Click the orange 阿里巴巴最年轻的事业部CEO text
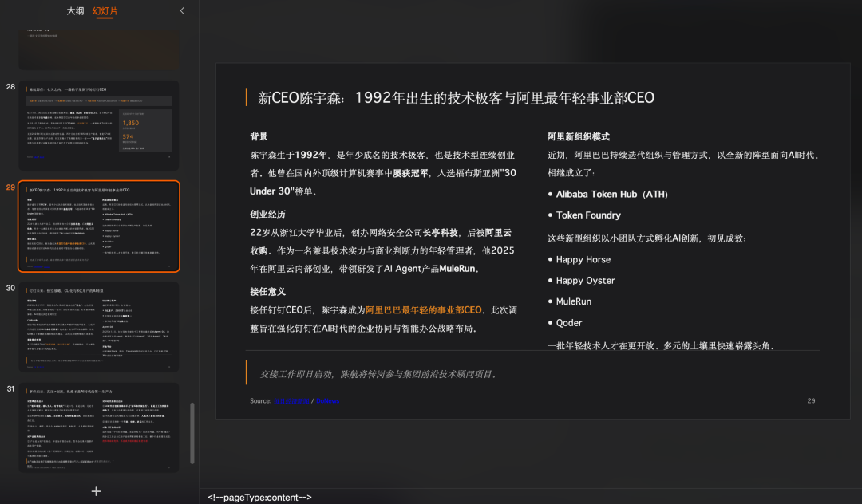Screen dimensions: 862x504 pos(424,310)
